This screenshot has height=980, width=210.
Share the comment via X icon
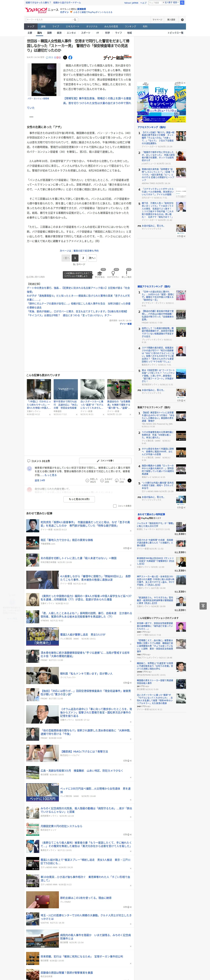coord(130,481)
